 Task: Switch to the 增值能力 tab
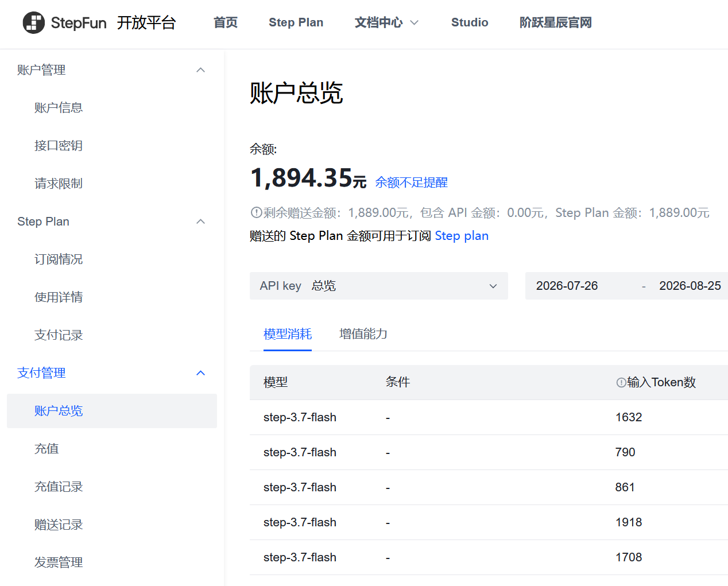pos(363,334)
